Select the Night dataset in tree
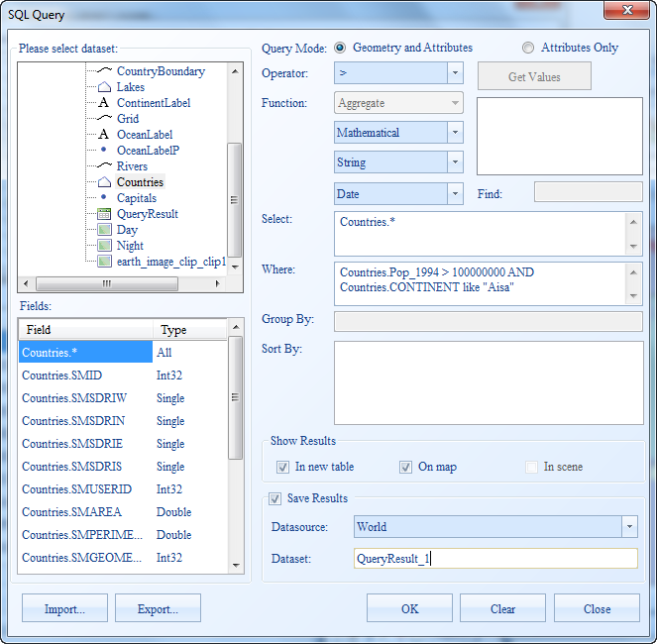Viewport: 657px width, 644px height. (x=130, y=246)
